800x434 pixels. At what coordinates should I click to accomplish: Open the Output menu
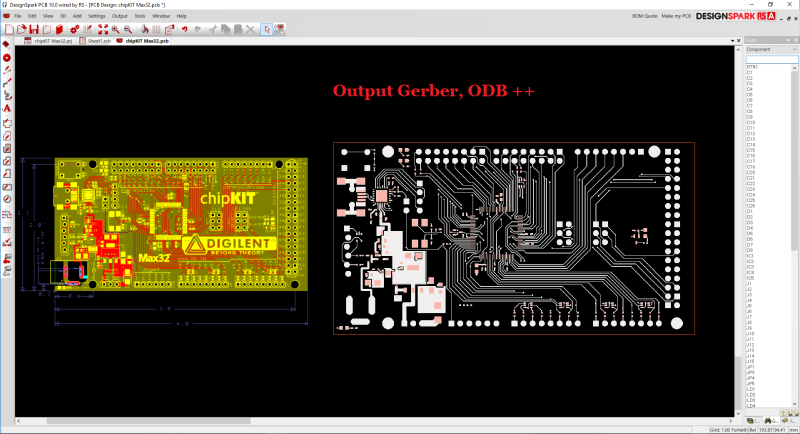119,16
